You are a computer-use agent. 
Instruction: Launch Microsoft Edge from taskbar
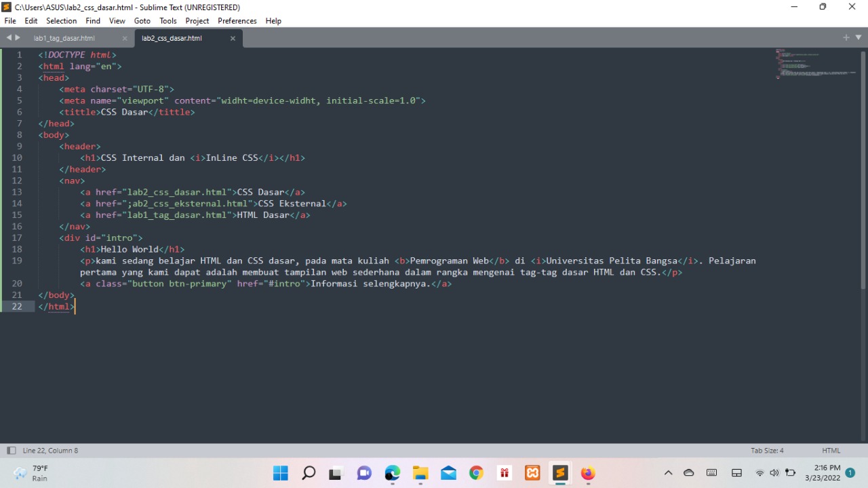pos(392,473)
